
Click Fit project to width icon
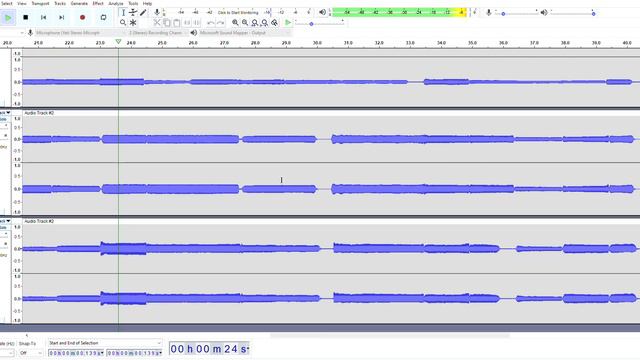pyautogui.click(x=264, y=22)
